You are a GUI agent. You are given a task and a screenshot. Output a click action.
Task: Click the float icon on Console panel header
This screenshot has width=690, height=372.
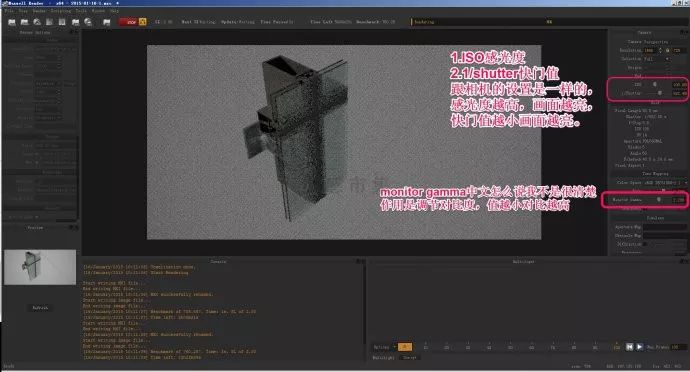tap(358, 262)
